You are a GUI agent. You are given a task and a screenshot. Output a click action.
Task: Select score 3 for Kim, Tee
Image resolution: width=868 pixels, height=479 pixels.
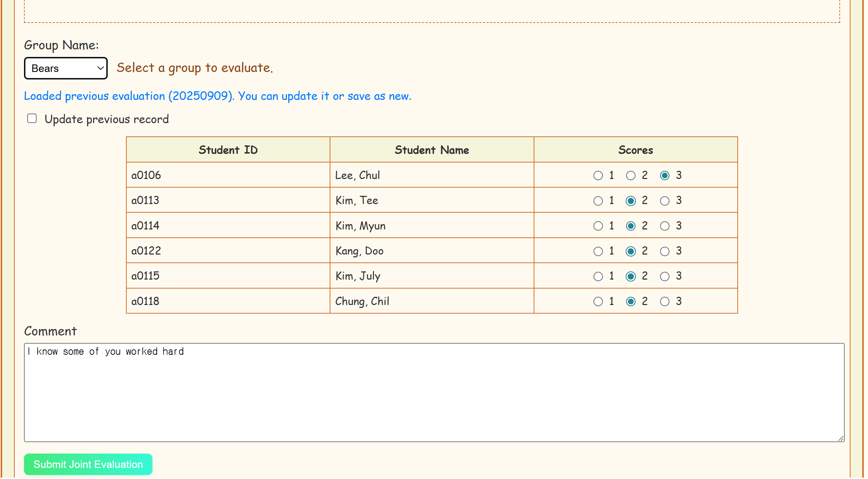(x=664, y=201)
